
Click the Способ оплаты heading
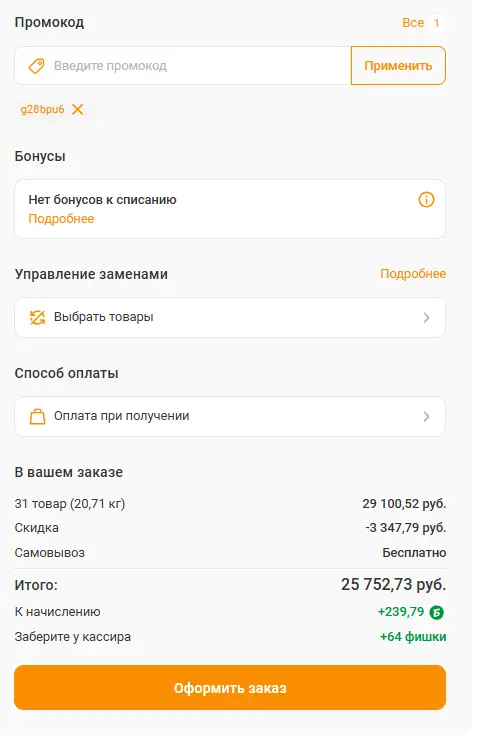click(66, 373)
